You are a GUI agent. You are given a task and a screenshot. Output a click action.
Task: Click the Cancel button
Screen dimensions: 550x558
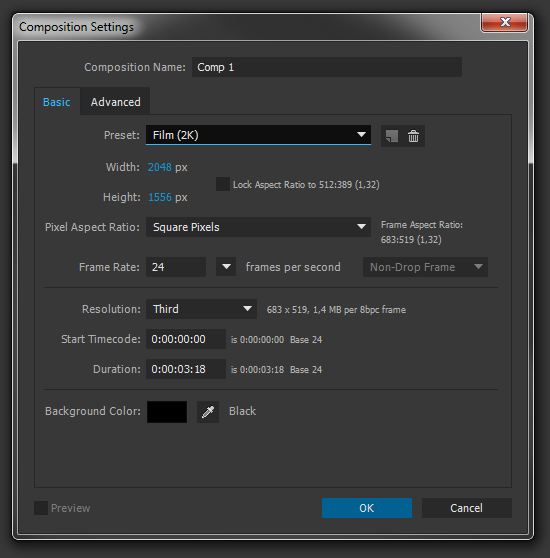pos(466,508)
